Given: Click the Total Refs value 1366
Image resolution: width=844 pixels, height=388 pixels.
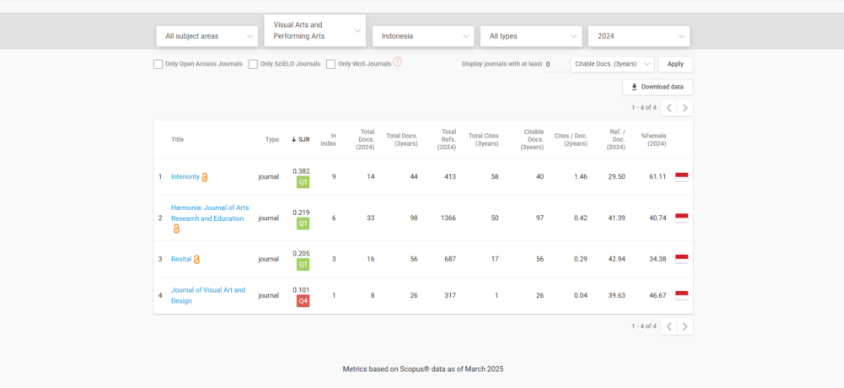Looking at the screenshot, I should pyautogui.click(x=448, y=218).
